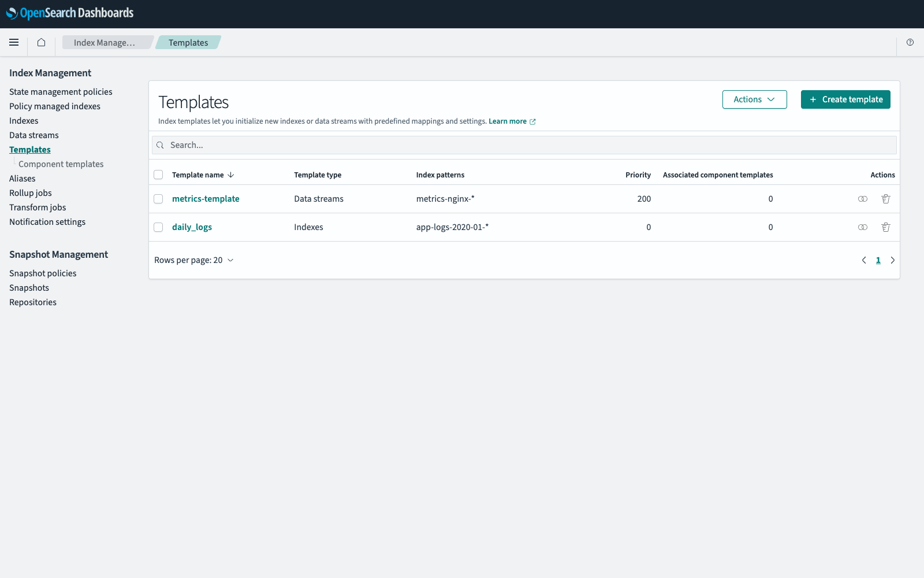Image resolution: width=924 pixels, height=578 pixels.
Task: Open Component templates
Action: click(x=61, y=164)
